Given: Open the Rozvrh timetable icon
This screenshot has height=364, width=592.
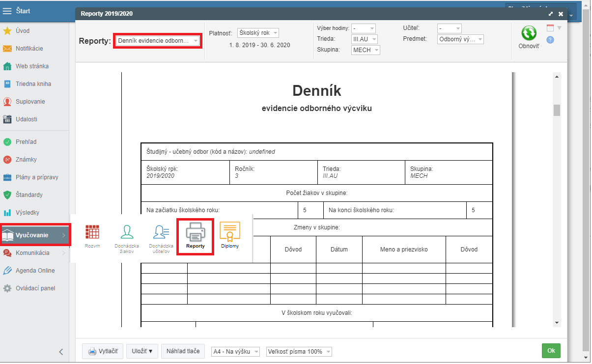Looking at the screenshot, I should point(92,232).
